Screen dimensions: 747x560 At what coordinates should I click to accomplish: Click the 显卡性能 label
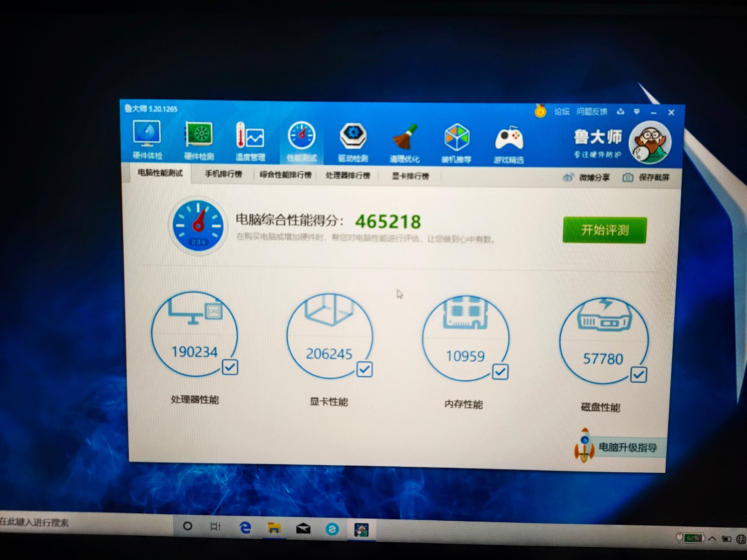(329, 402)
